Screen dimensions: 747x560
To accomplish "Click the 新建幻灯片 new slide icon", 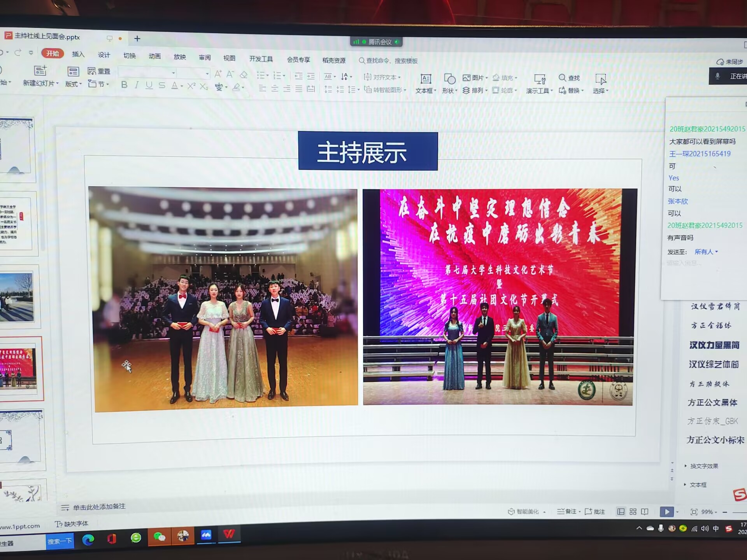I will 40,71.
